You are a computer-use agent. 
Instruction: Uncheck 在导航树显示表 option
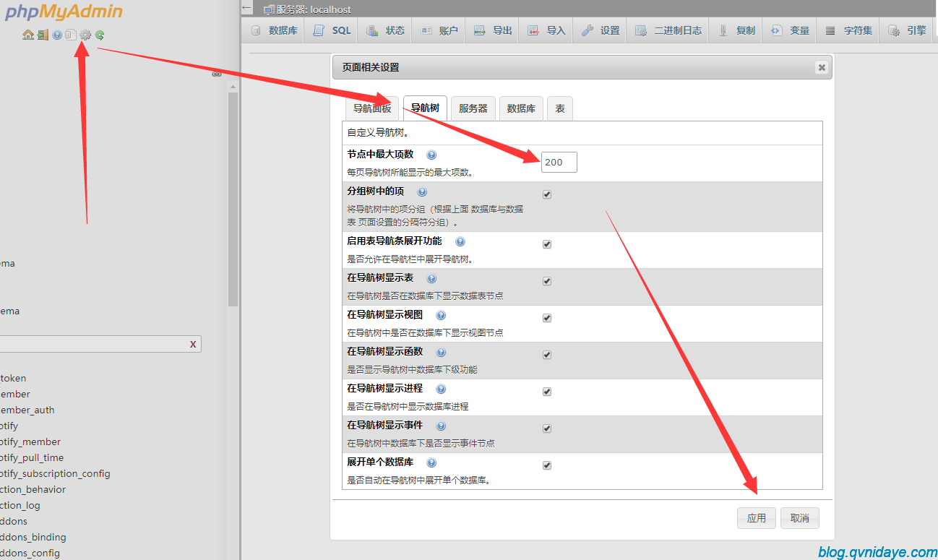point(547,281)
